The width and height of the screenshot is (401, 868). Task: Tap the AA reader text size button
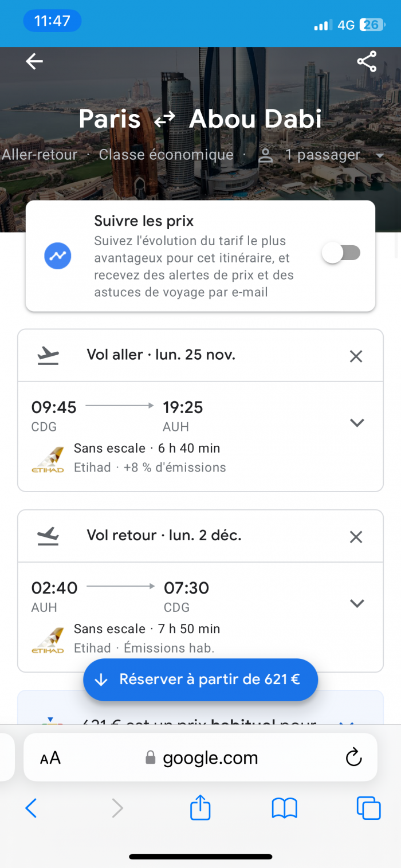50,758
